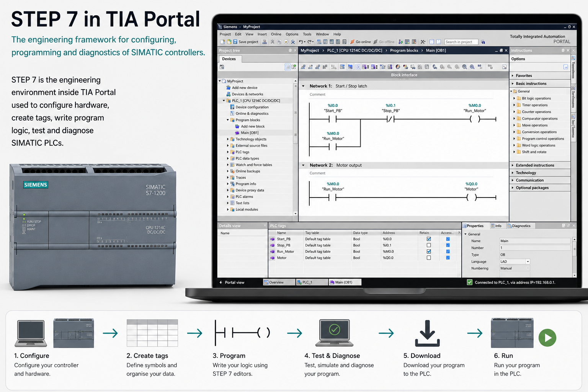Click the magnifier zoom icon in editor toolbar
588x392 pixels.
point(464,67)
